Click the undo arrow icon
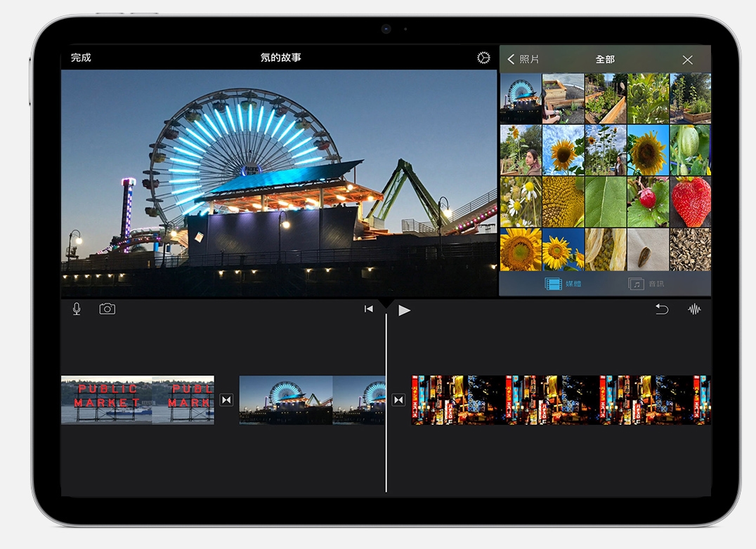 pos(662,310)
